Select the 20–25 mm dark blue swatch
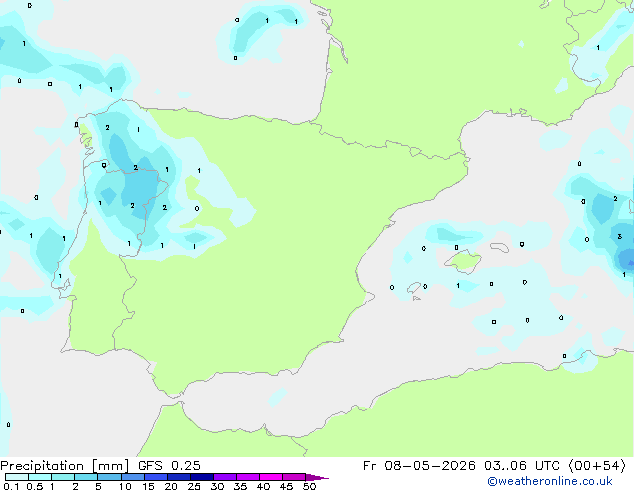The height and width of the screenshot is (490, 634). [179, 477]
